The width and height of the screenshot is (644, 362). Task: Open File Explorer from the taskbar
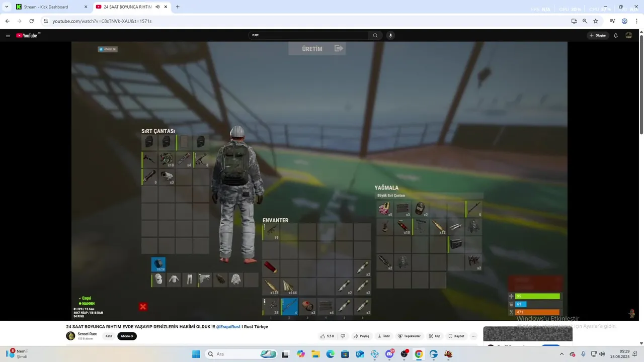pos(315,354)
